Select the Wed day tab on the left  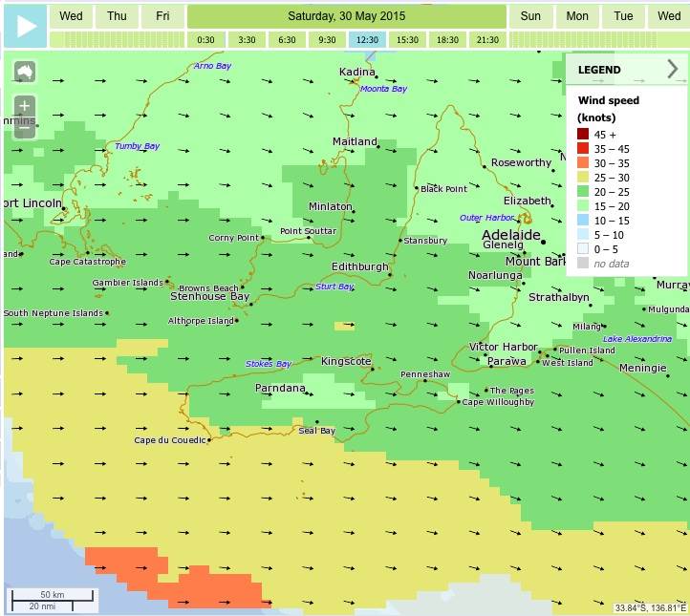[x=71, y=16]
